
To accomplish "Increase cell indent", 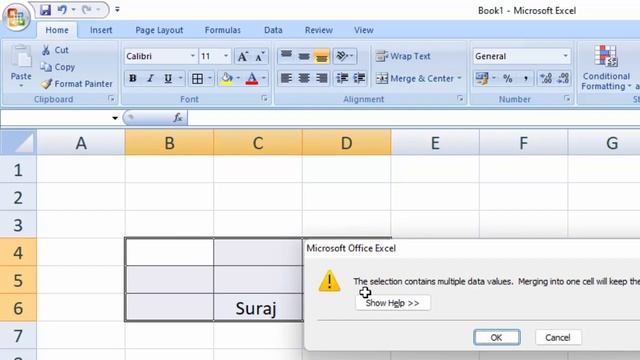I will 359,78.
